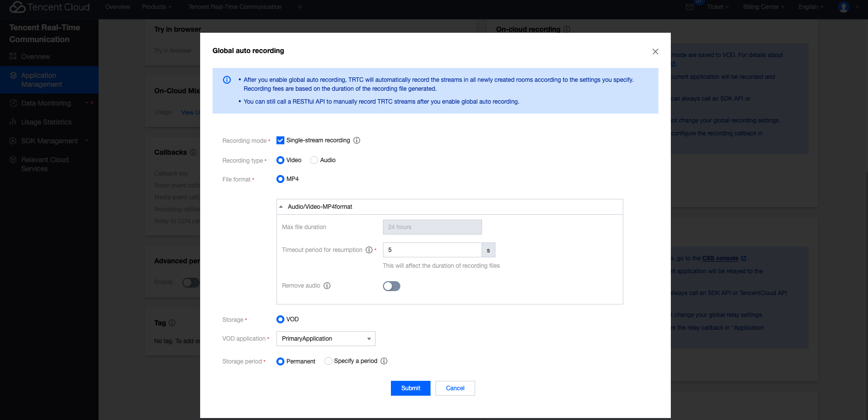Viewport: 868px width, 420px height.
Task: Choose Specify a period storage option
Action: coord(328,361)
